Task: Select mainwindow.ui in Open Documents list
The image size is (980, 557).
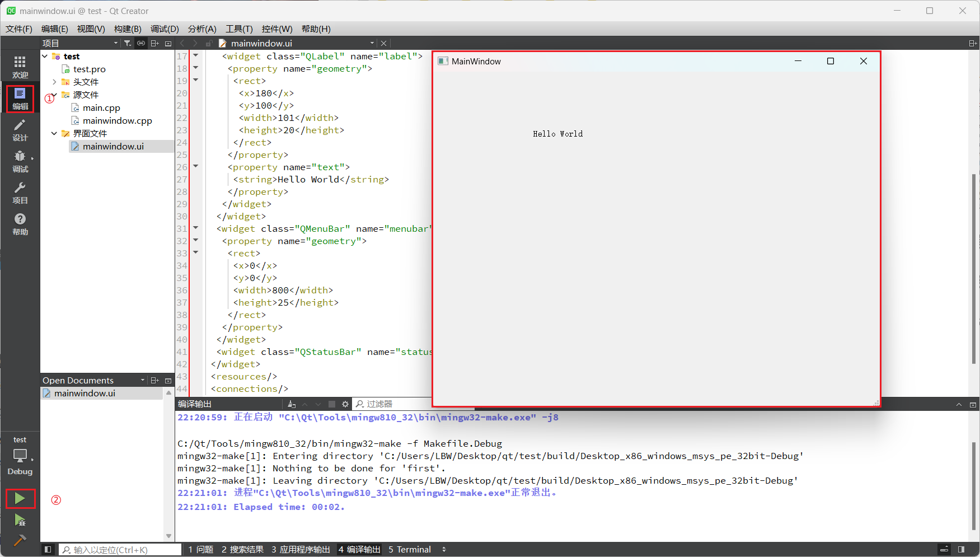Action: pyautogui.click(x=85, y=393)
